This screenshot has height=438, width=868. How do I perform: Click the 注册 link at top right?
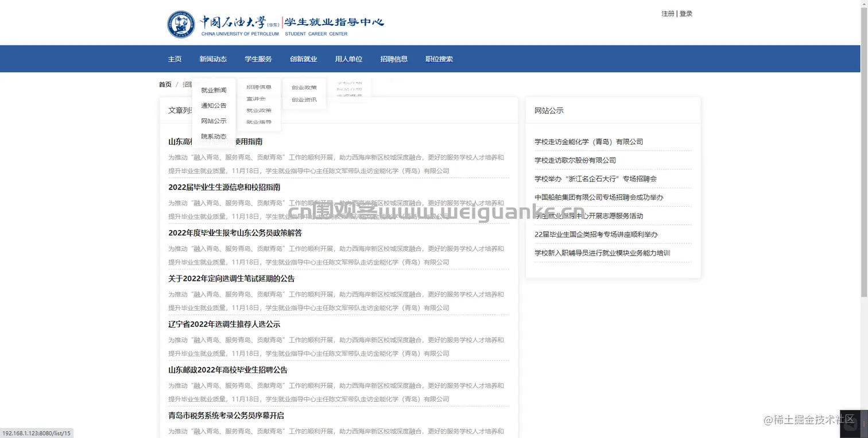(668, 14)
